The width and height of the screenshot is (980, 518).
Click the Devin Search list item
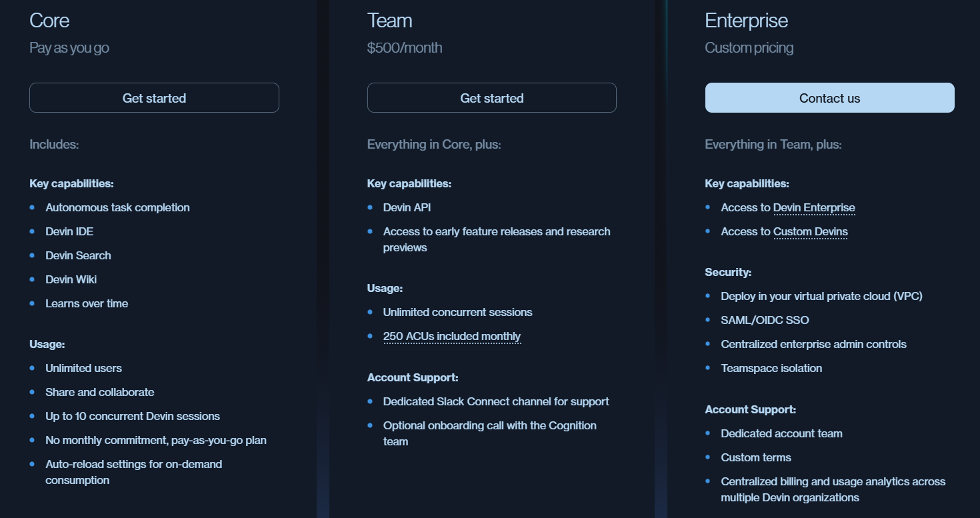click(78, 255)
